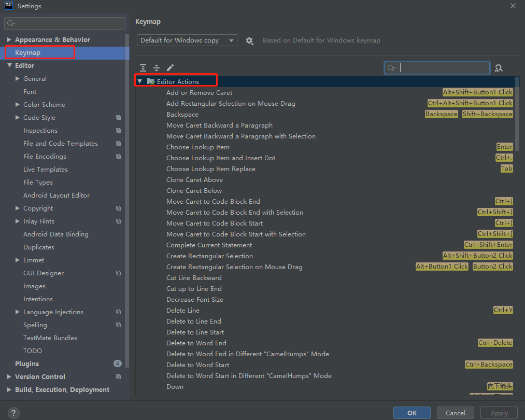This screenshot has width=525, height=420.
Task: Click the IntelliJ logo in title bar
Action: (x=8, y=5)
